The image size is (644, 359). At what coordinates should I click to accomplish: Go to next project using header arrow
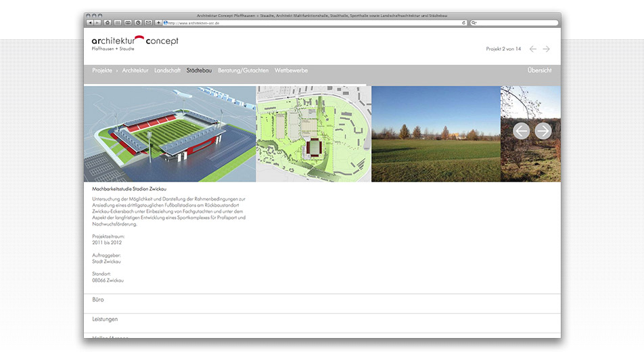pos(547,49)
